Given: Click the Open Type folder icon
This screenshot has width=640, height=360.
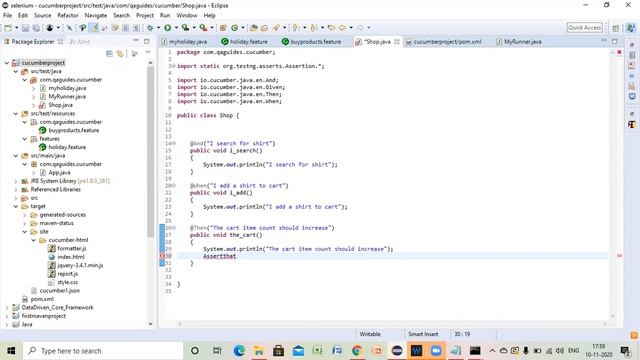Looking at the screenshot, I should click(x=254, y=28).
